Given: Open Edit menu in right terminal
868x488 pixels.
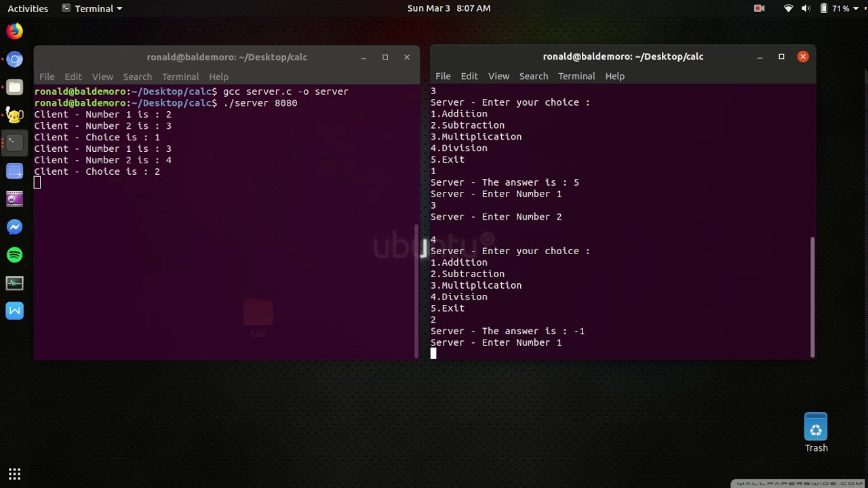Looking at the screenshot, I should click(469, 76).
